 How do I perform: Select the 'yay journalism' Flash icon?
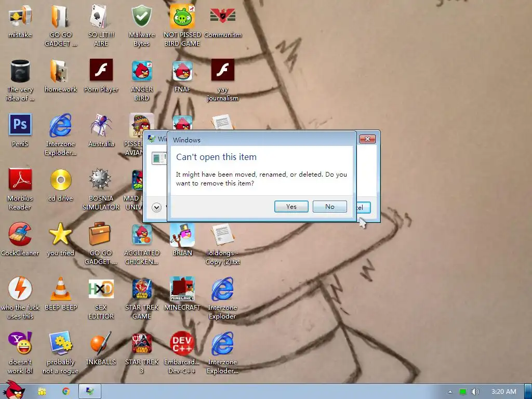(223, 81)
